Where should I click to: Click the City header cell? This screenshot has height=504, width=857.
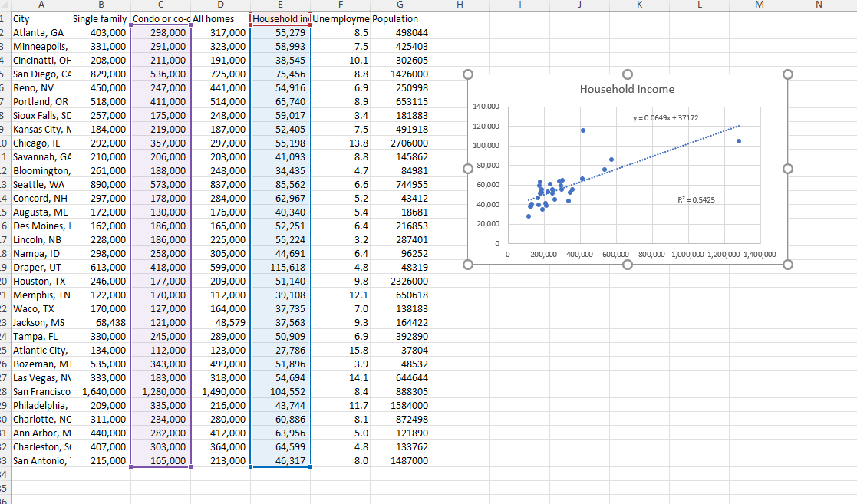click(x=41, y=18)
